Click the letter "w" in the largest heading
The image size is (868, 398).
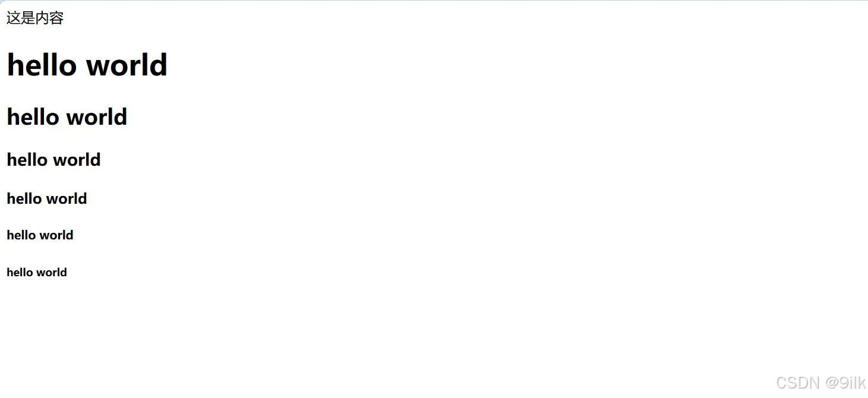tap(99, 68)
